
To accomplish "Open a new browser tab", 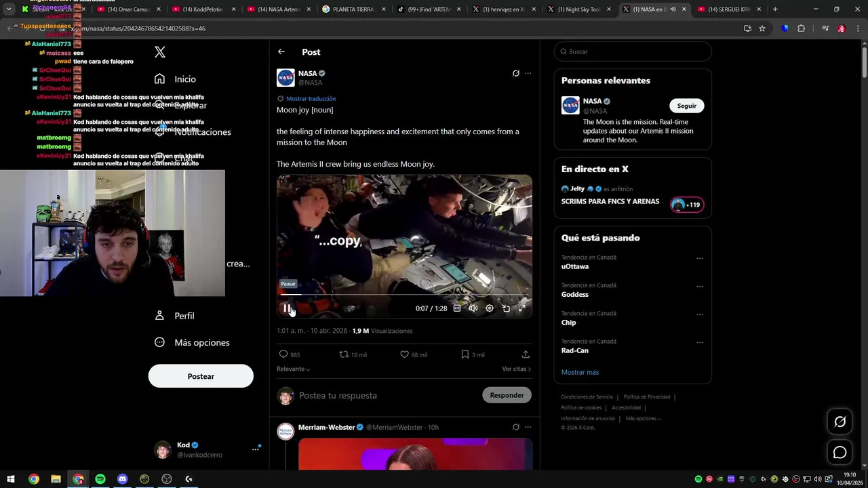I will pyautogui.click(x=775, y=9).
